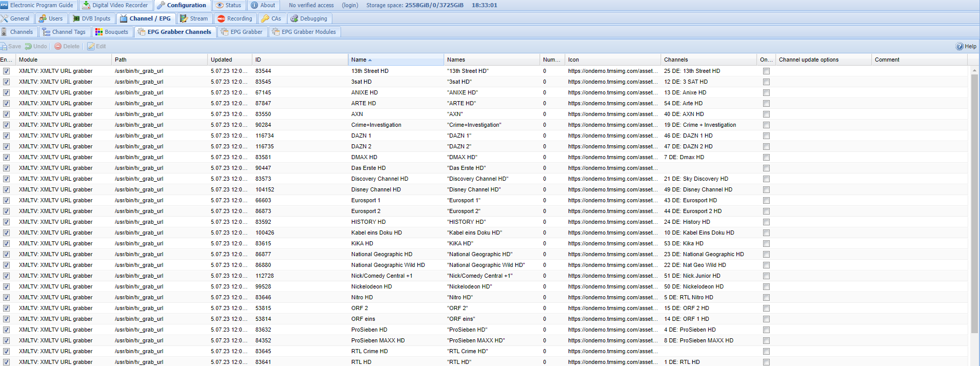Click the Channel update options column header
This screenshot has width=980, height=366.
(824, 60)
